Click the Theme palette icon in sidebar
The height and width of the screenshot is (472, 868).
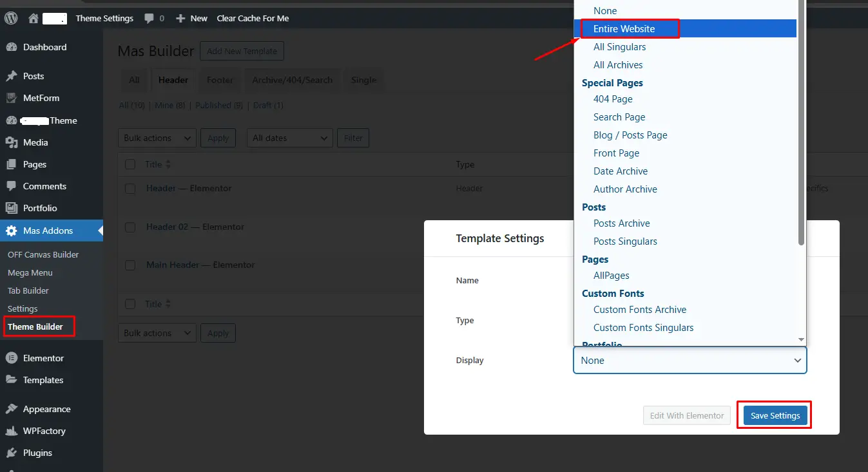[x=11, y=120]
